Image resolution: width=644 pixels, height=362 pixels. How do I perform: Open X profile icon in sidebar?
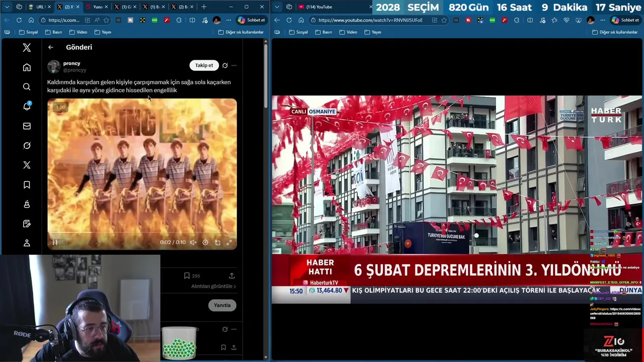[x=27, y=243]
